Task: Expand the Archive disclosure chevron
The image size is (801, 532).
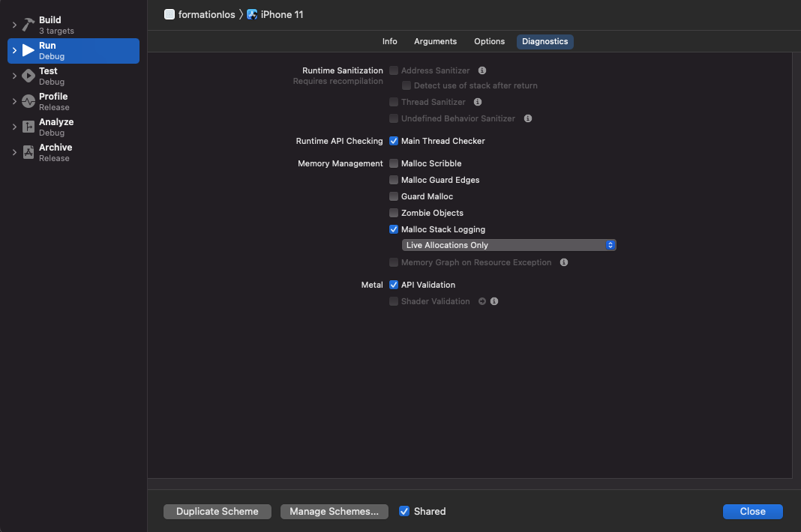Action: point(14,152)
